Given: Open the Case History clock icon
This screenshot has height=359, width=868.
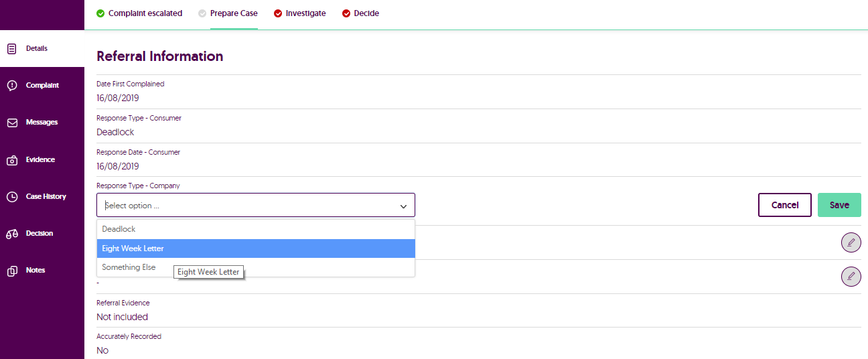Looking at the screenshot, I should (x=12, y=197).
